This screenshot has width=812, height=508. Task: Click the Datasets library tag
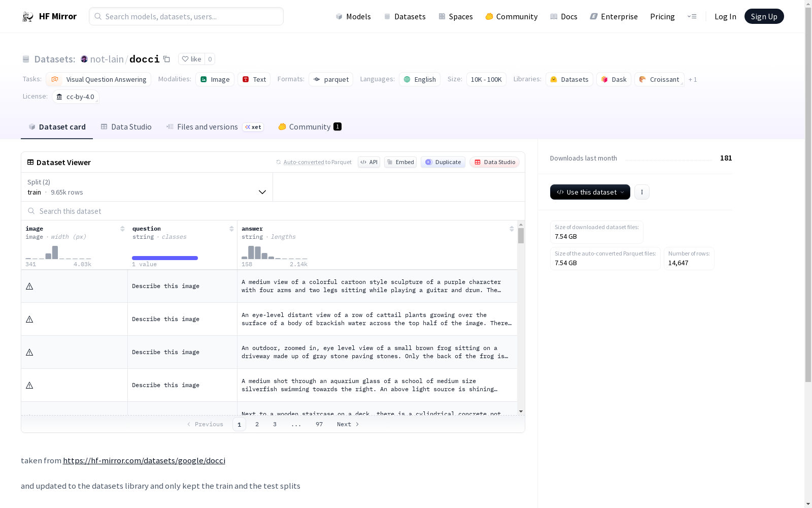pyautogui.click(x=569, y=79)
